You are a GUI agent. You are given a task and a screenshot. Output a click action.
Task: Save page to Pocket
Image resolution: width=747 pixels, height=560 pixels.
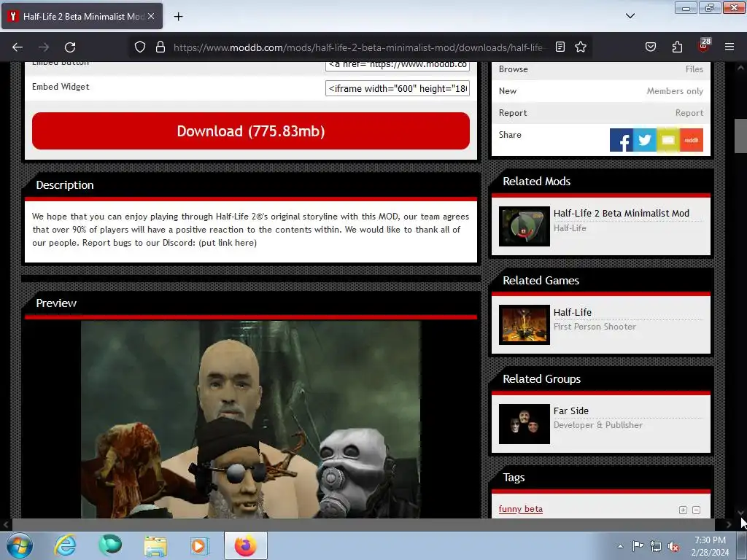(650, 47)
